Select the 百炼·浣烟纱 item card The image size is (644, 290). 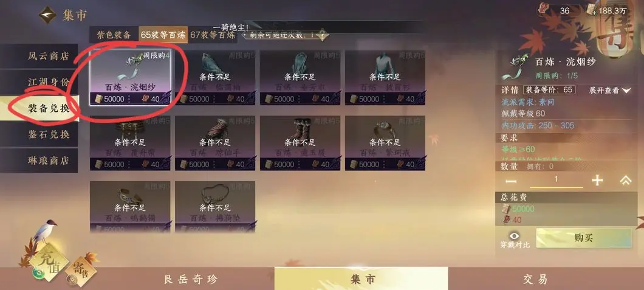(130, 77)
